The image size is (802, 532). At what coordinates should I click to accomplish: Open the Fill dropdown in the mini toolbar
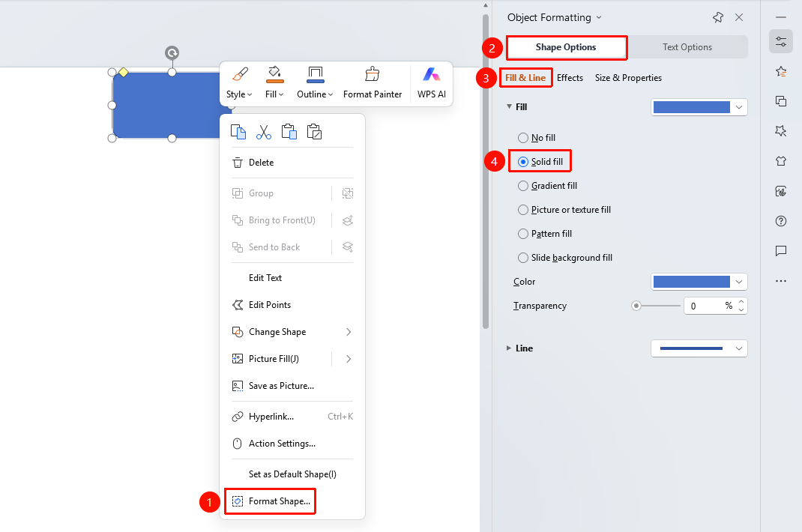point(274,94)
